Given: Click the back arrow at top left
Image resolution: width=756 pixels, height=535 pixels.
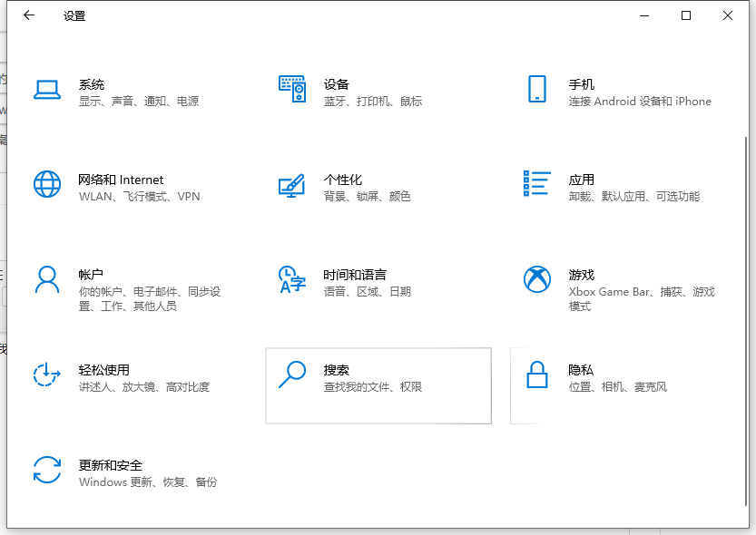Looking at the screenshot, I should click(28, 15).
